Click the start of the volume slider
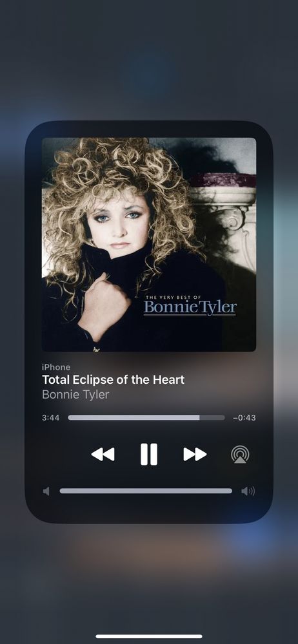The height and width of the screenshot is (644, 298). pyautogui.click(x=62, y=491)
